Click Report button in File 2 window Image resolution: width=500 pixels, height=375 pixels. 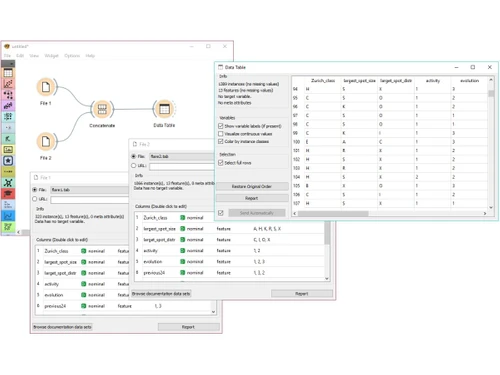[302, 294]
